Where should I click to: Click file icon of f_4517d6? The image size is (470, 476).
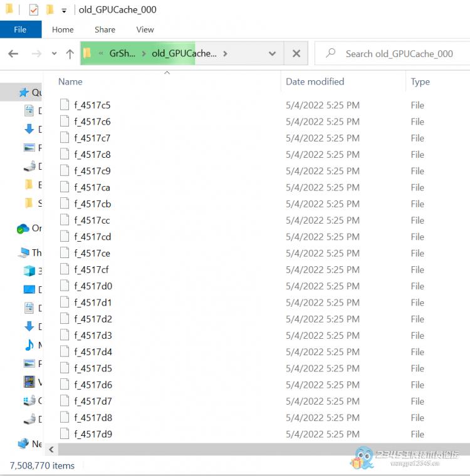tap(65, 384)
